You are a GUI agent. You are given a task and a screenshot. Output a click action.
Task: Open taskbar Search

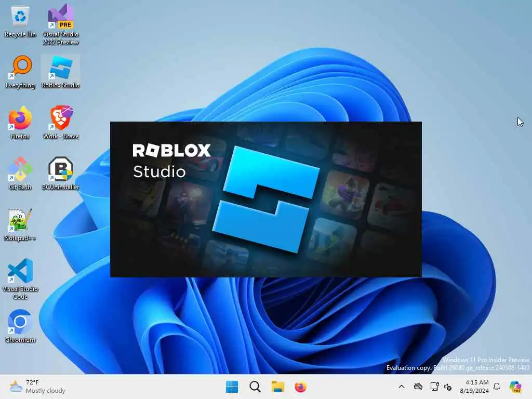pyautogui.click(x=255, y=387)
